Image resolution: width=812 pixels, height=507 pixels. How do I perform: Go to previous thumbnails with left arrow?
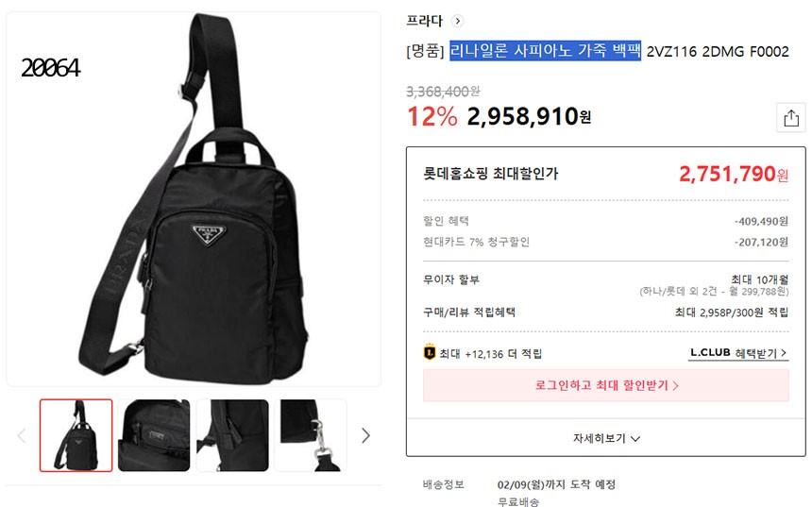22,435
